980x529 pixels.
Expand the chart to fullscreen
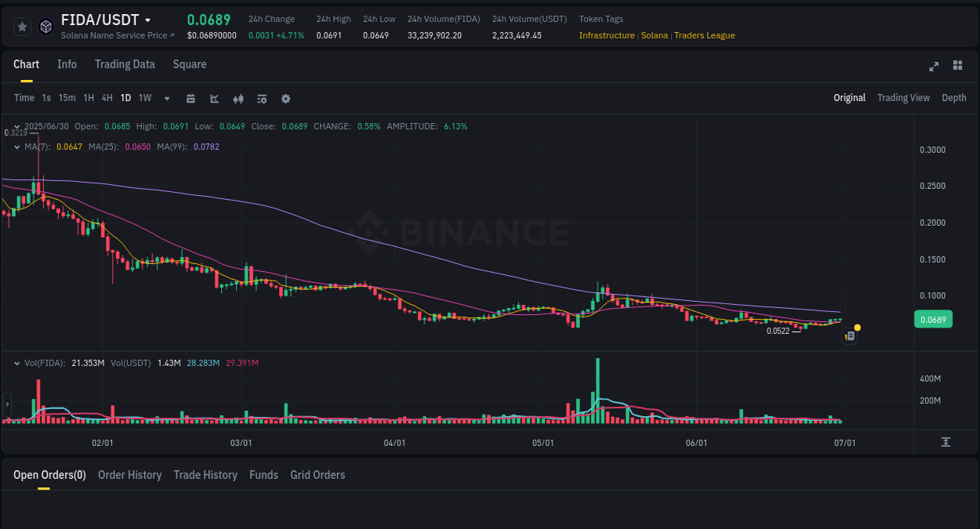coord(934,67)
